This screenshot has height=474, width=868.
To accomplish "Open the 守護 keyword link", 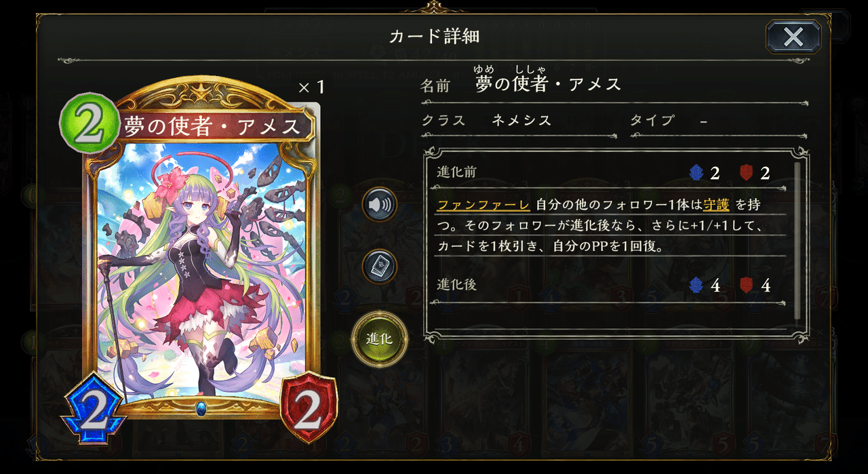I will [716, 204].
